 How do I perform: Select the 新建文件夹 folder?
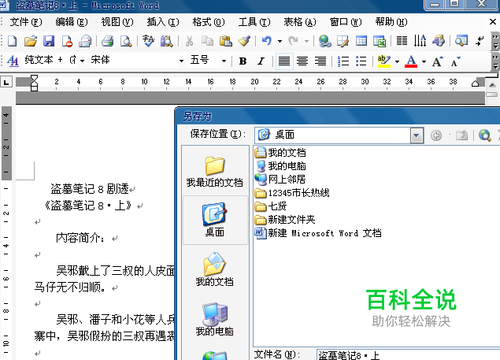point(285,220)
